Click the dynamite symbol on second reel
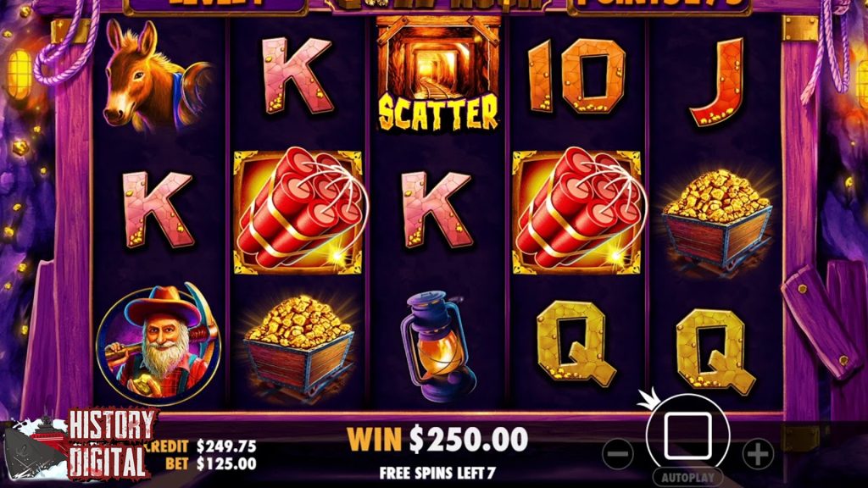 coord(298,211)
